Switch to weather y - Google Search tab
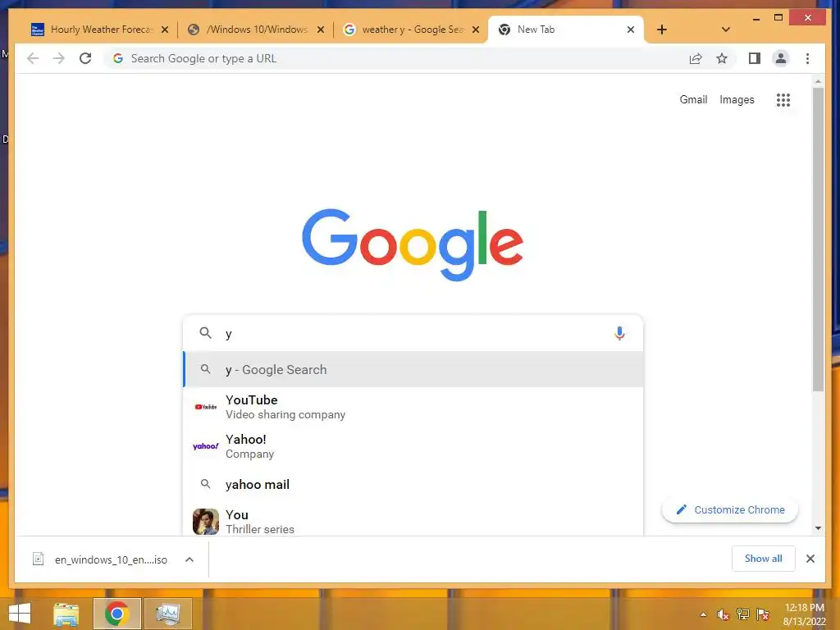This screenshot has width=840, height=630. point(411,30)
